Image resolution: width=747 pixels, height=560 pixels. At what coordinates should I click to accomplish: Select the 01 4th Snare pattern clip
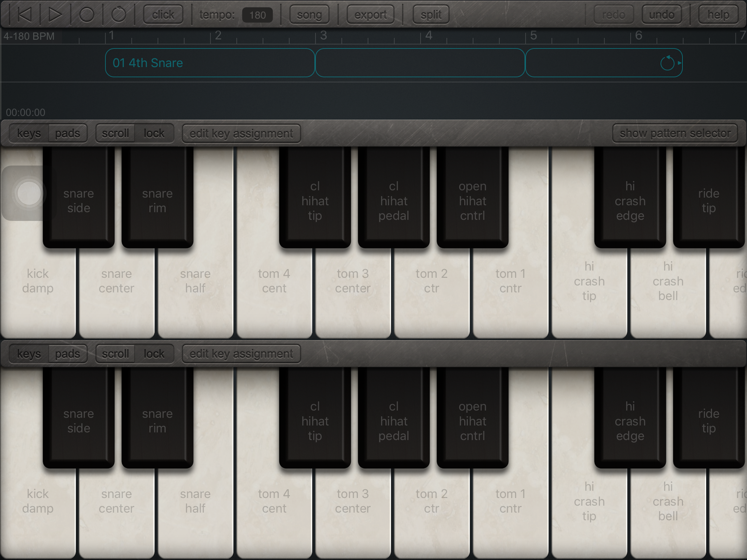(x=210, y=63)
